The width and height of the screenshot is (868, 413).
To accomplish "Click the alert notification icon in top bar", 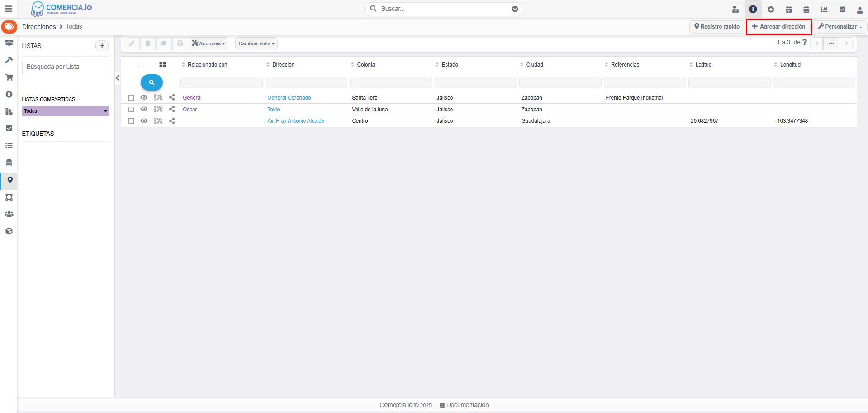I will [x=753, y=9].
